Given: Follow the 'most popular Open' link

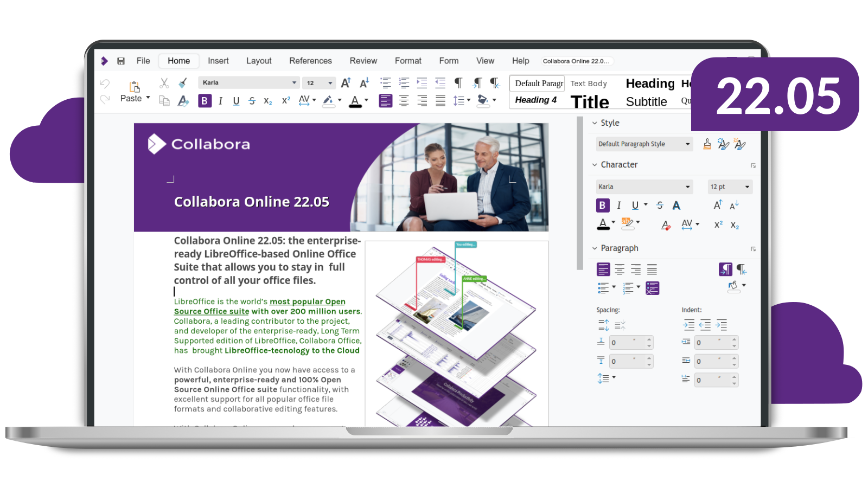Looking at the screenshot, I should coord(307,301).
